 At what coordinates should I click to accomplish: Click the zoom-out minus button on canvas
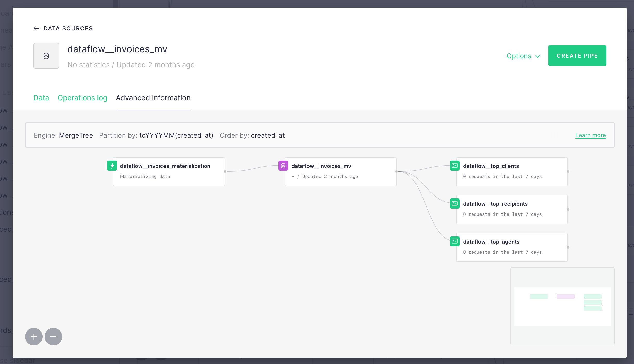53,337
